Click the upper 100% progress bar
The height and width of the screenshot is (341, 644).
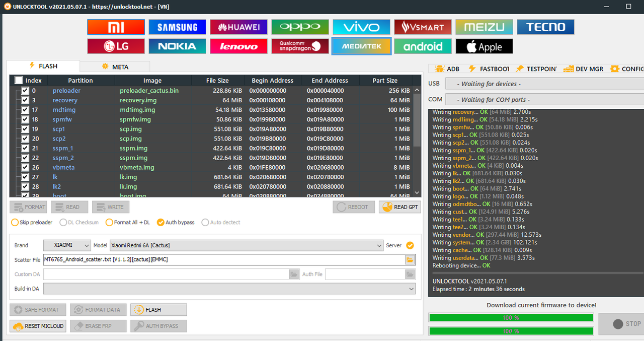(511, 318)
